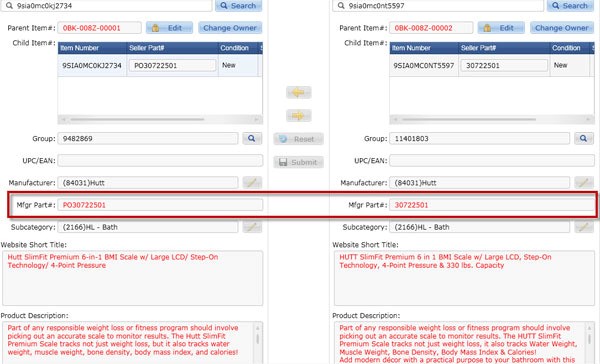
Task: Click left grid scrollbar's right arrow
Action: pyautogui.click(x=258, y=119)
